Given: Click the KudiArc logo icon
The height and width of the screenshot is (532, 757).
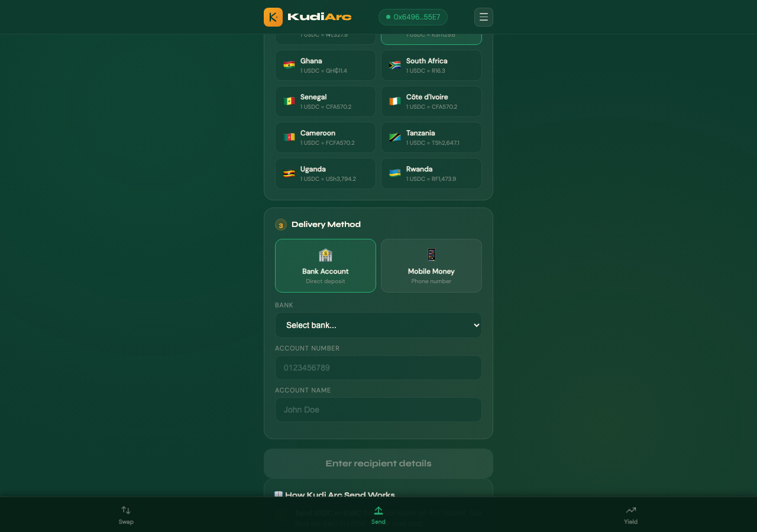Looking at the screenshot, I should 273,17.
